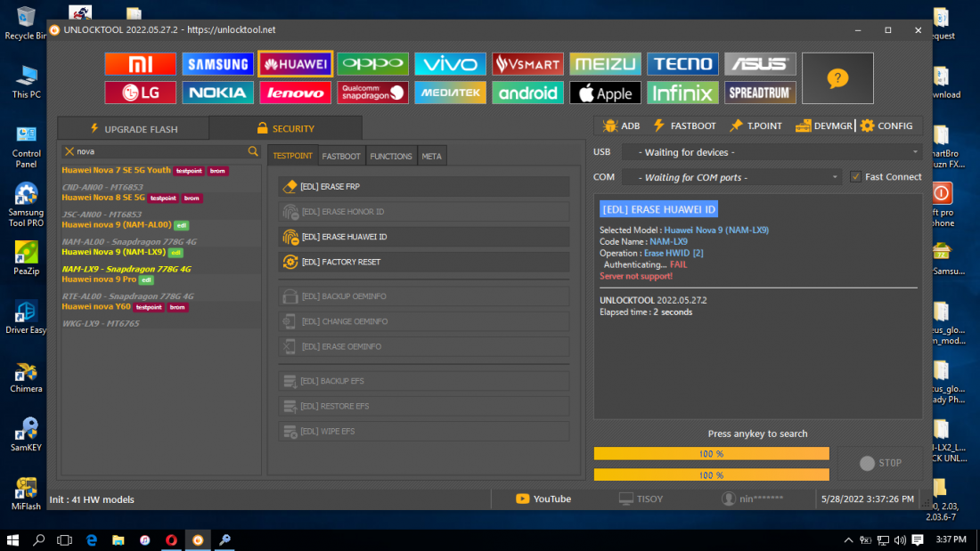The width and height of the screenshot is (980, 551).
Task: Select the Android brand tile
Action: coord(528,93)
